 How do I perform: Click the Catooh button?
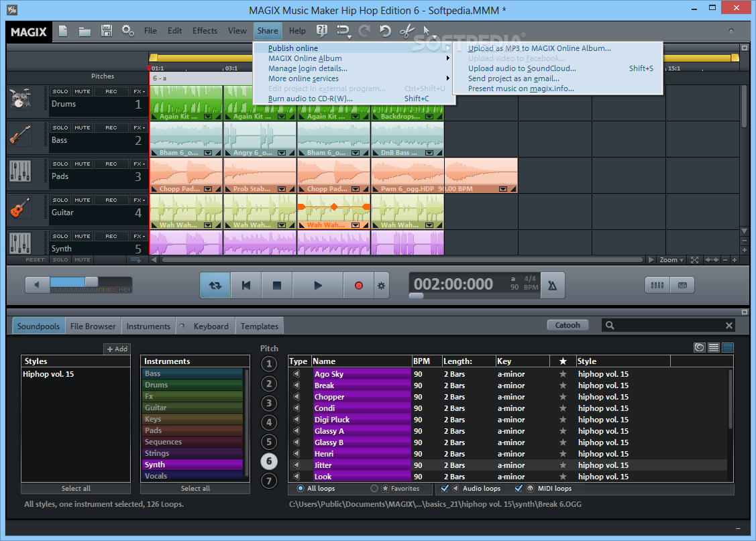point(568,325)
